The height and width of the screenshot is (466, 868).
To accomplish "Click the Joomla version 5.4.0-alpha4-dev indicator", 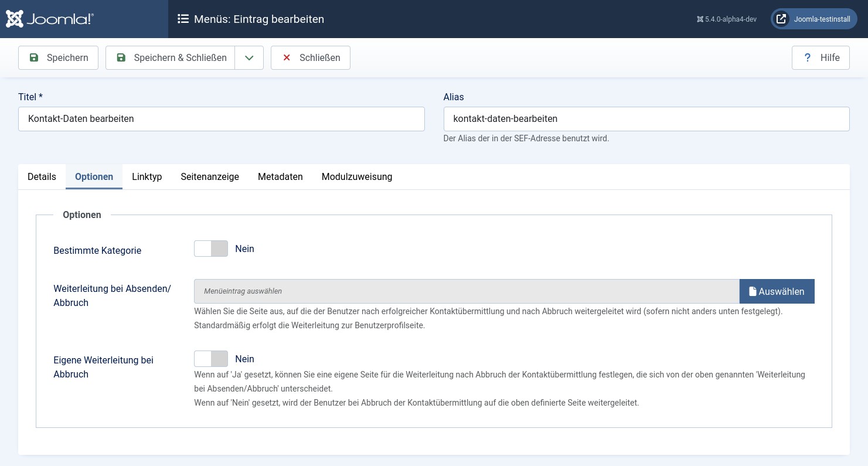I will tap(727, 19).
